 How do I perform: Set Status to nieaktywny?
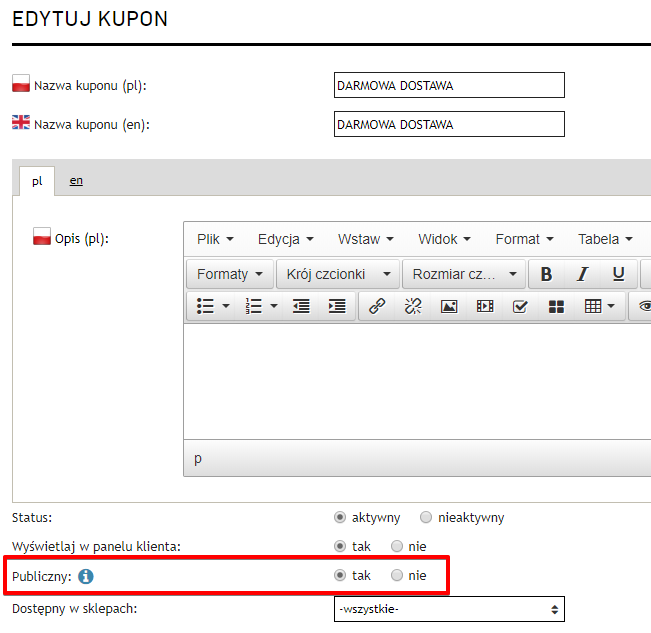[x=426, y=518]
